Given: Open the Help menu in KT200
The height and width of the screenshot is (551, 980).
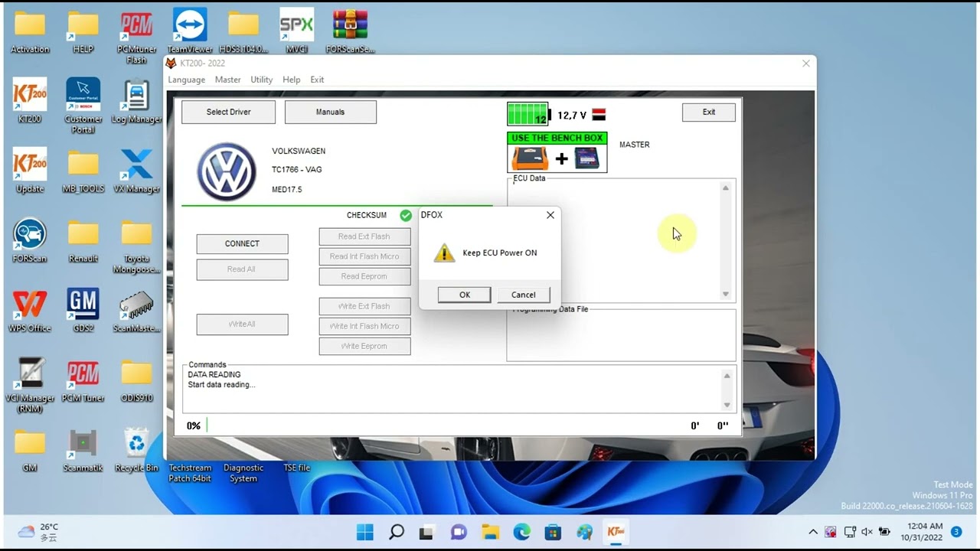Looking at the screenshot, I should (291, 80).
